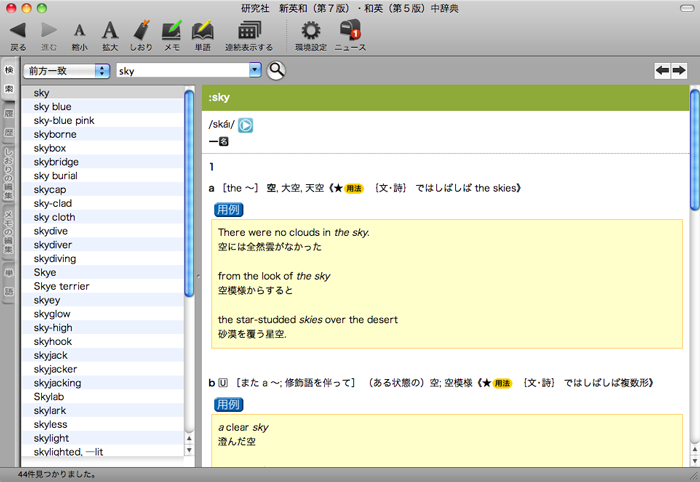The image size is (700, 482).
Task: Play the pronunciation audio for sky
Action: point(245,125)
